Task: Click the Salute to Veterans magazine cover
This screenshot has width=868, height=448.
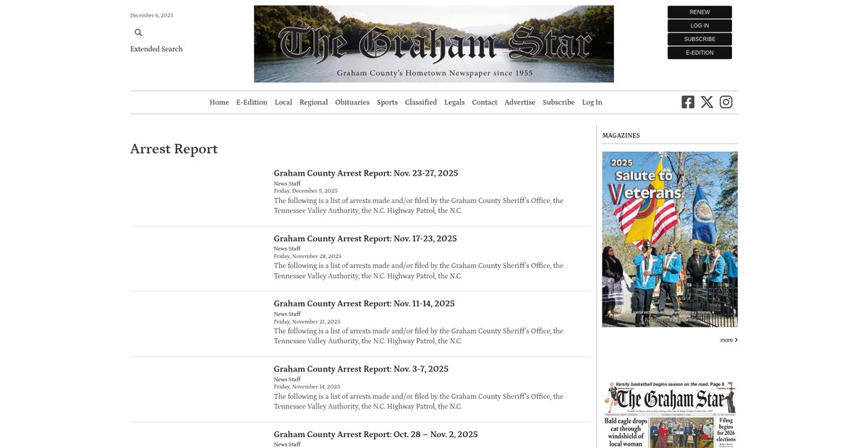Action: pos(670,239)
